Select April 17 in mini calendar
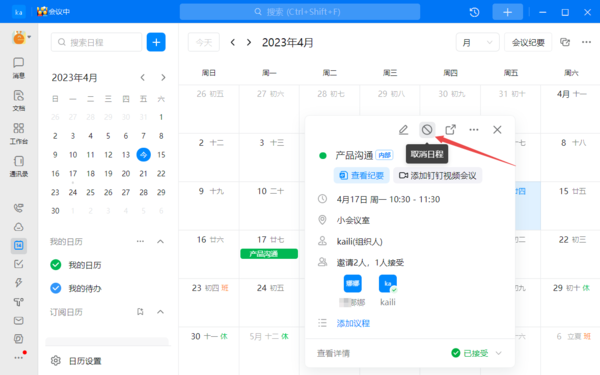Viewport: 600px width, 375px height. coord(73,173)
